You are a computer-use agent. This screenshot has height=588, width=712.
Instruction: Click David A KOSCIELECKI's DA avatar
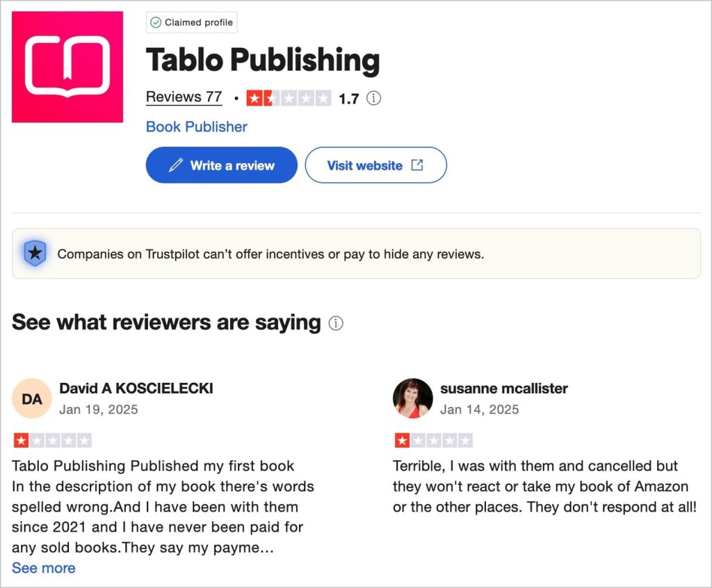pos(32,398)
